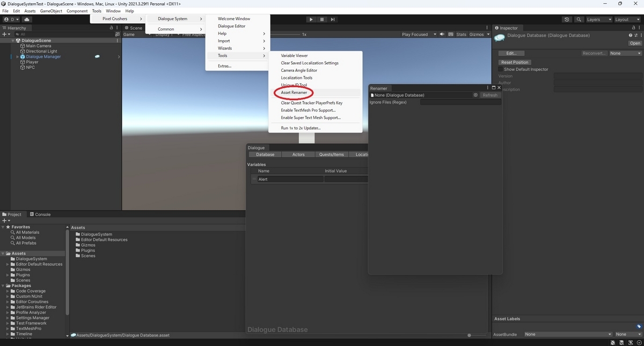Click the Hierarchy add (+) button
Image resolution: width=644 pixels, height=346 pixels.
[5, 34]
